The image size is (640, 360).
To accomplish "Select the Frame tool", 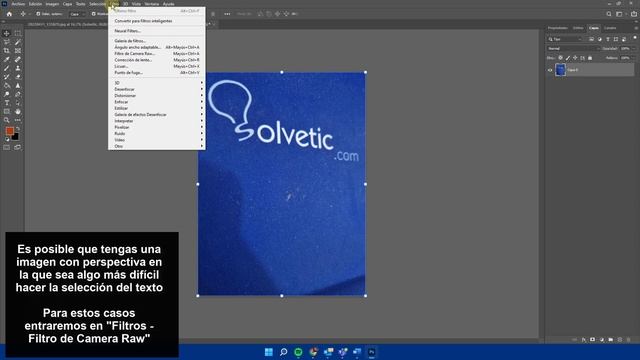I will click(x=18, y=51).
